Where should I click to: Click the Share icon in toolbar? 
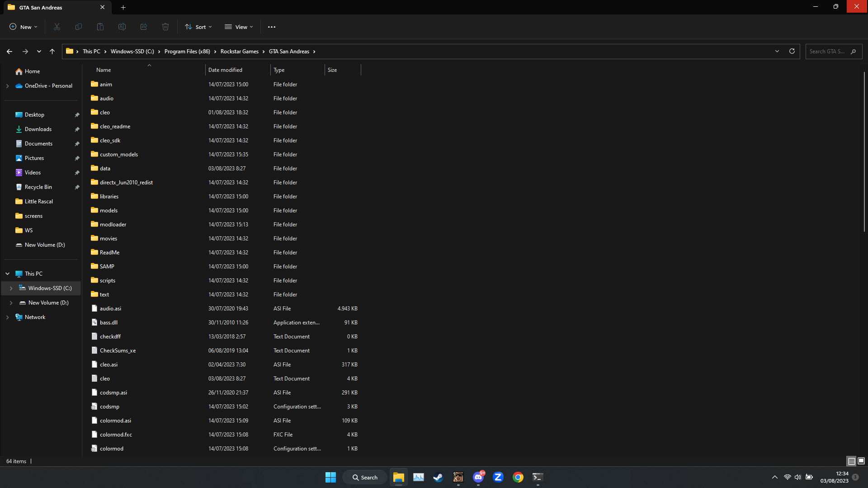tap(144, 27)
